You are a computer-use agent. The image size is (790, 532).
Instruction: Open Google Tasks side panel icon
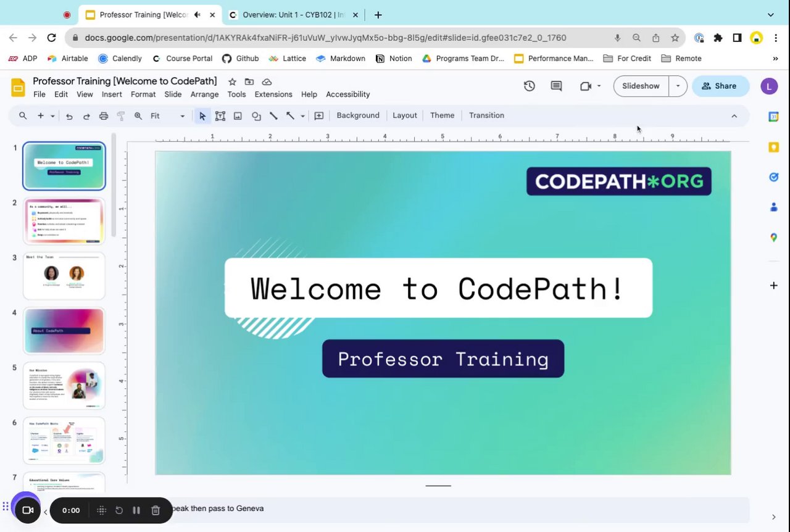(x=773, y=177)
